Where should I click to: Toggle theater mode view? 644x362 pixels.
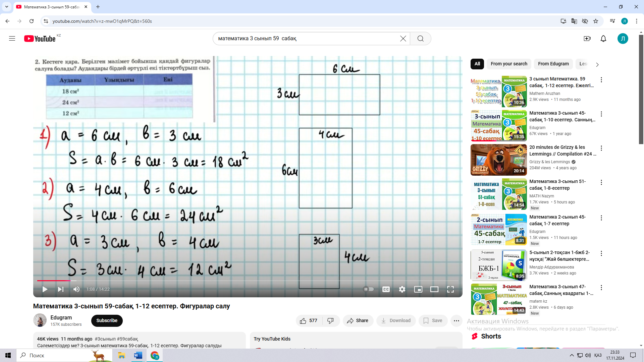[434, 289]
